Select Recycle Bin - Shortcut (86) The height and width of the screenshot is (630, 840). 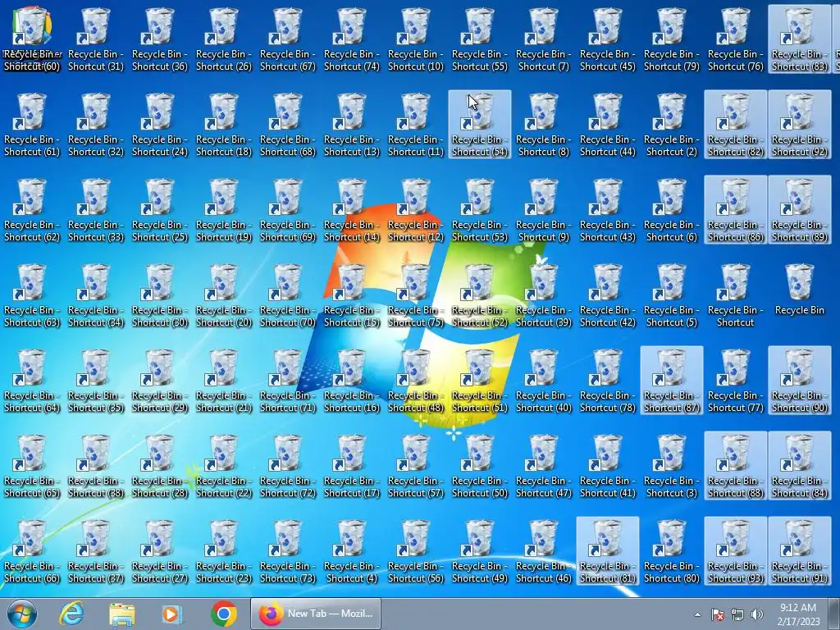tap(736, 209)
